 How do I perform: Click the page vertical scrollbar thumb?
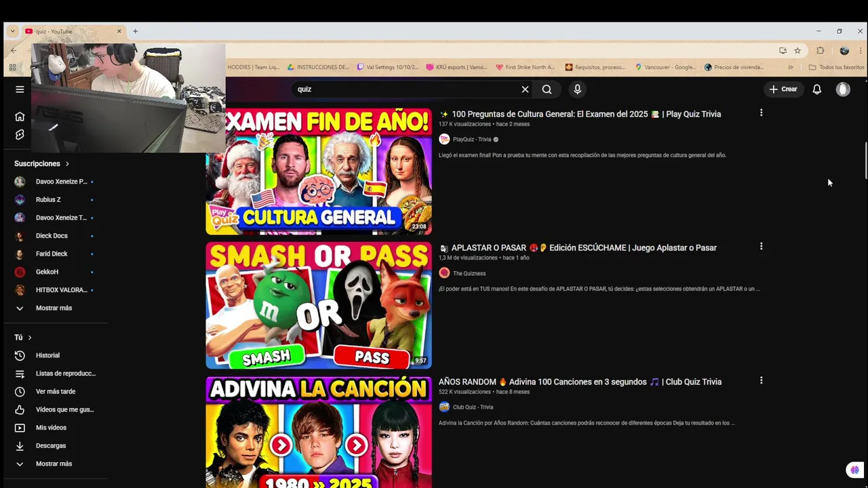(x=865, y=161)
